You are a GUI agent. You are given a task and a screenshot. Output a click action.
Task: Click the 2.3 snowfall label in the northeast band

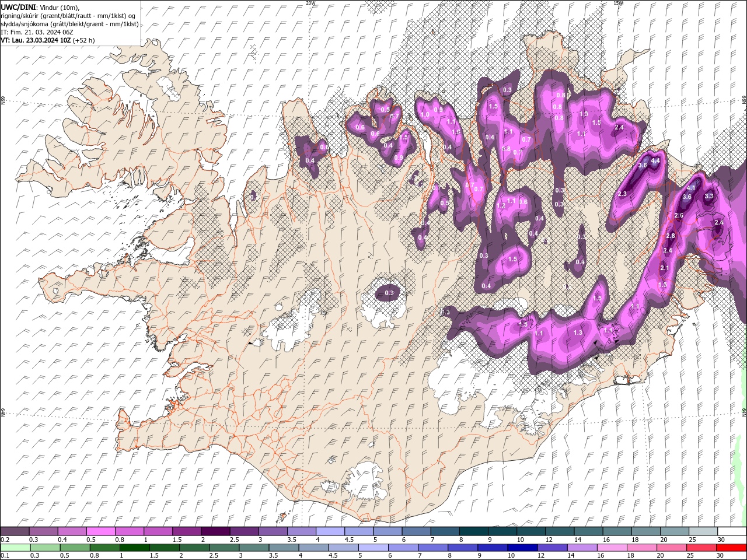click(x=622, y=194)
